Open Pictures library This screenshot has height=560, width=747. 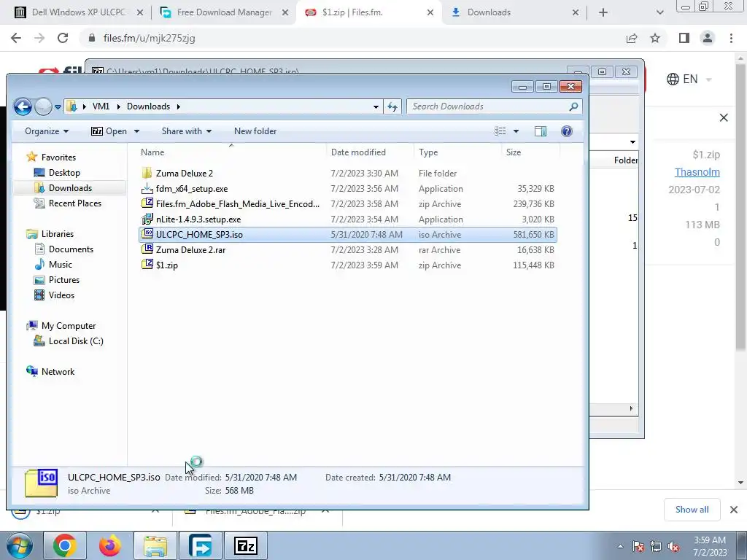click(57, 279)
